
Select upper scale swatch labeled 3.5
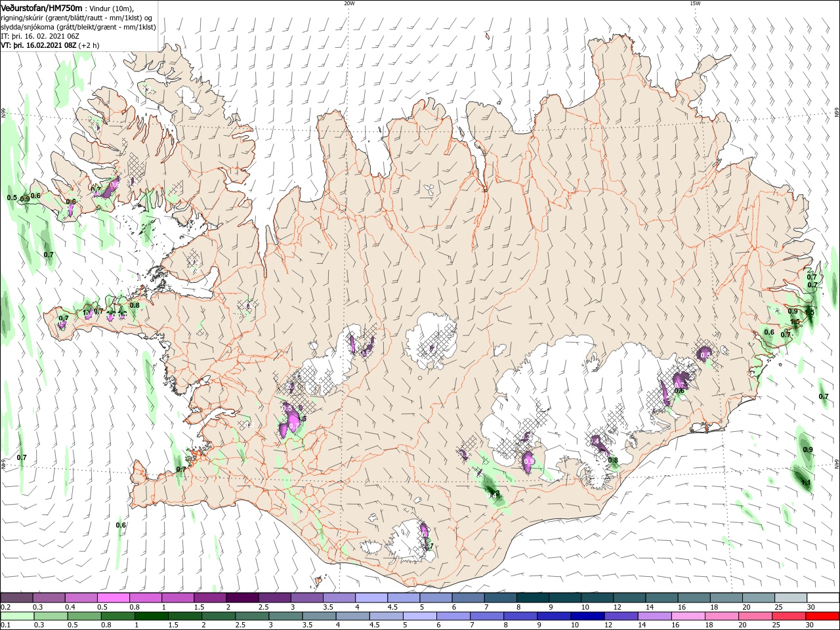tap(339, 598)
